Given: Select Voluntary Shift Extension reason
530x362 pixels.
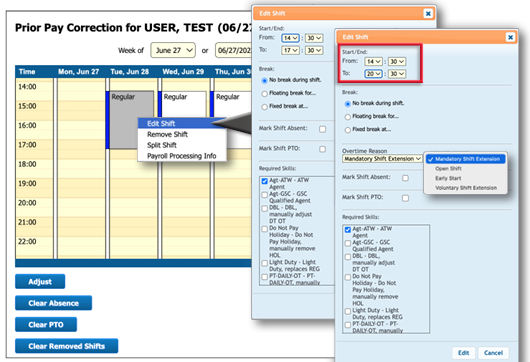Looking at the screenshot, I should pyautogui.click(x=466, y=188).
